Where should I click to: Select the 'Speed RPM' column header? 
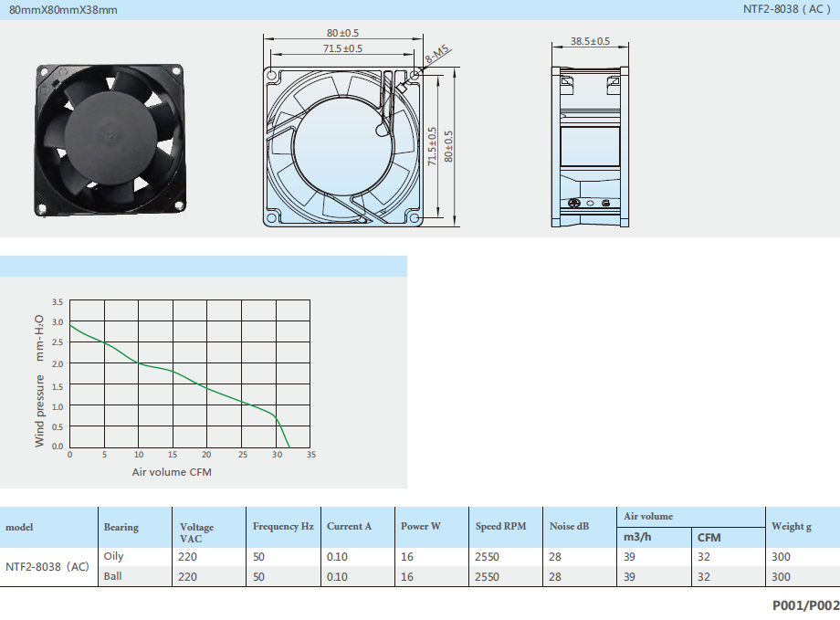500,527
